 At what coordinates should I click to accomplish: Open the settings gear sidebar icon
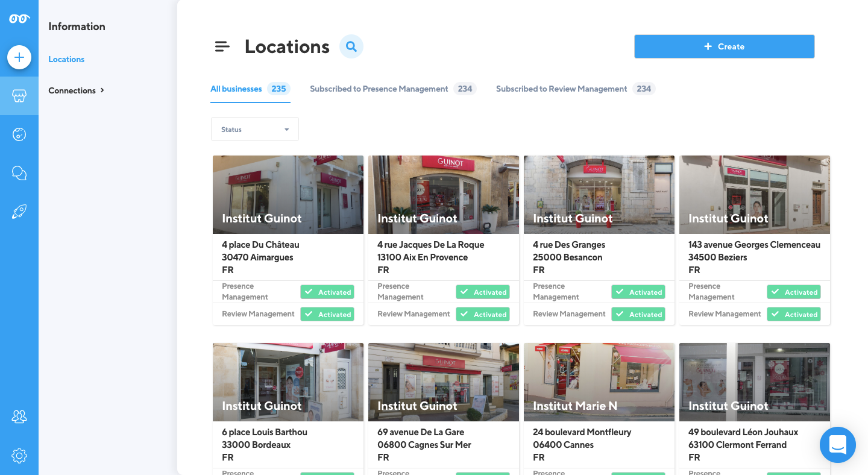point(19,455)
